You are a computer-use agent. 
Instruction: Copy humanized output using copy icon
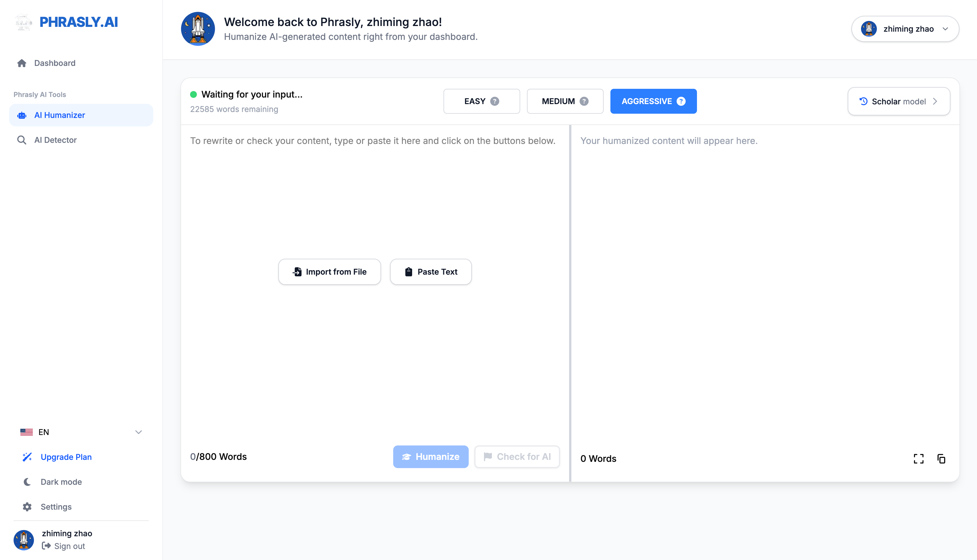tap(942, 458)
